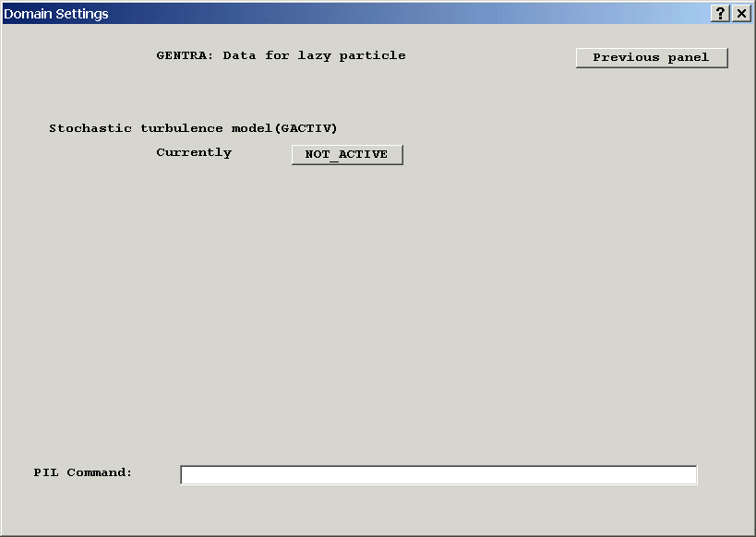
Task: Focus the PIL Command text box
Action: point(438,474)
